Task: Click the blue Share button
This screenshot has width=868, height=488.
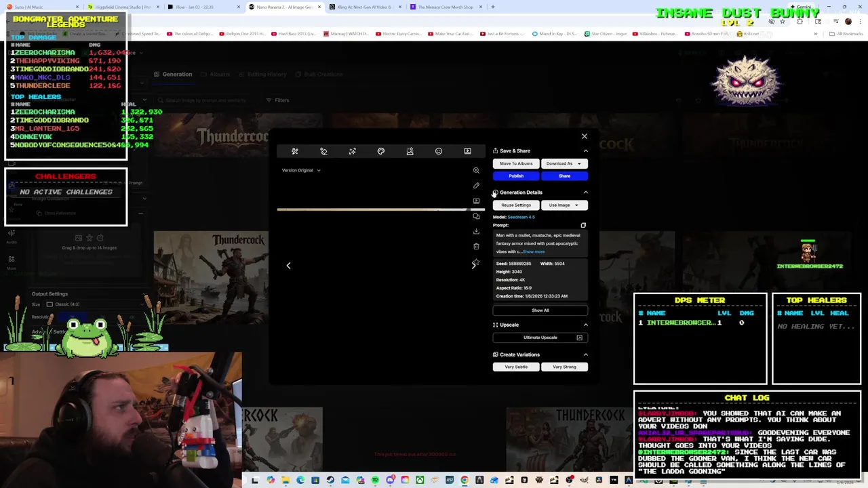Action: (x=564, y=176)
